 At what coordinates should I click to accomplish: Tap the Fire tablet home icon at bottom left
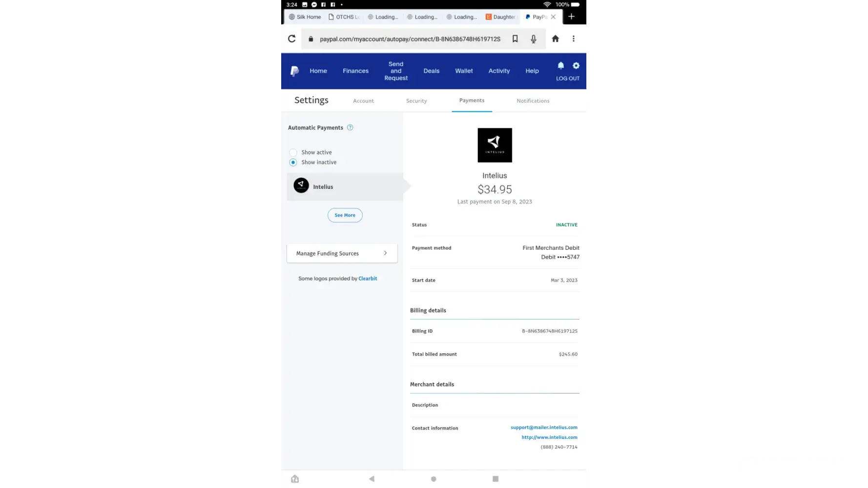pyautogui.click(x=295, y=479)
